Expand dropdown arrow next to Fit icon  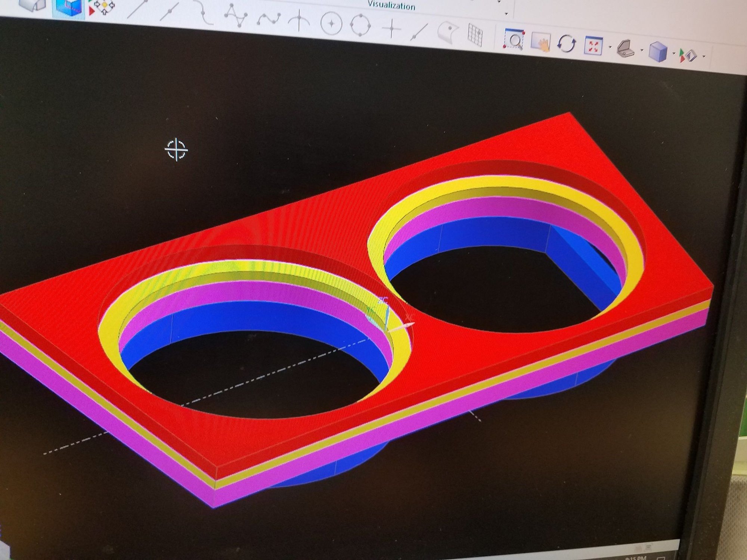(610, 47)
